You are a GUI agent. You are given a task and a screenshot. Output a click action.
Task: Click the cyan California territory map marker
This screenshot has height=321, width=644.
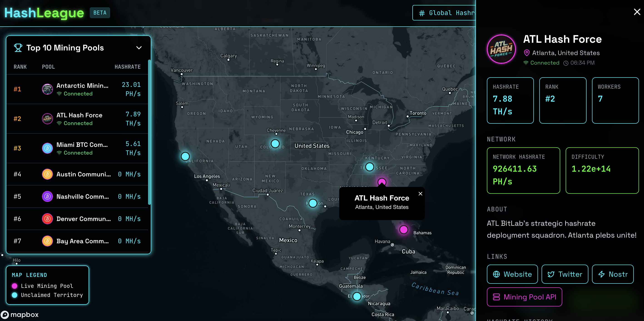click(185, 156)
